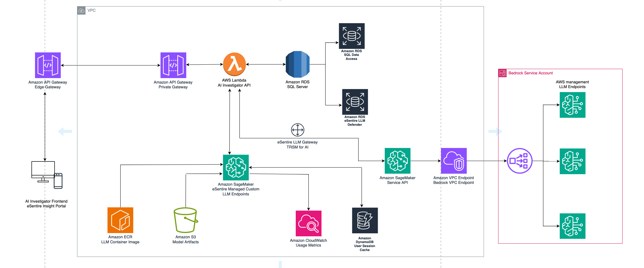Select the 'Edge Gateway' text label
The width and height of the screenshot is (644, 268).
point(48,87)
